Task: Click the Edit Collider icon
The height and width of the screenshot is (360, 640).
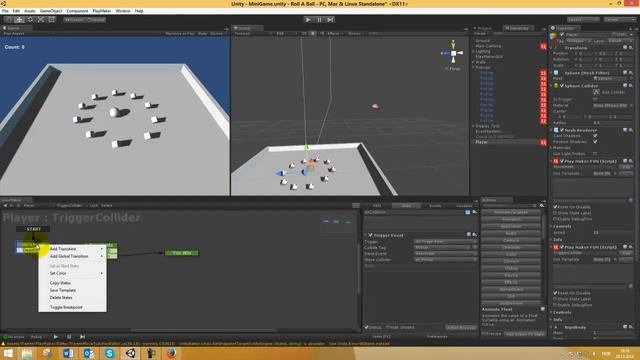Action: pos(596,92)
